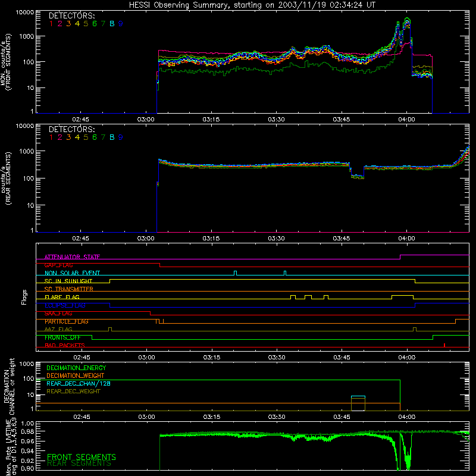Click the REAR_DEC_CHAN/128 legend entry
Screen dimensions: 476x476
pos(79,384)
